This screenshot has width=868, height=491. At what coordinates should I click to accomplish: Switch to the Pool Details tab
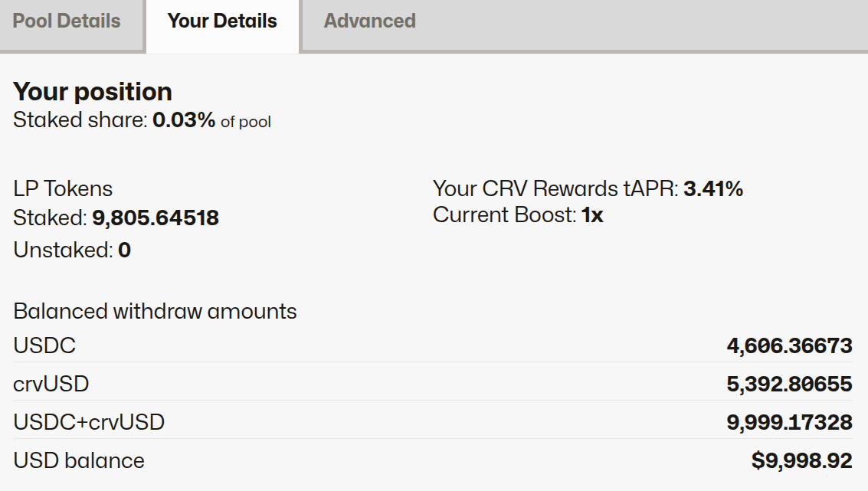(x=67, y=21)
